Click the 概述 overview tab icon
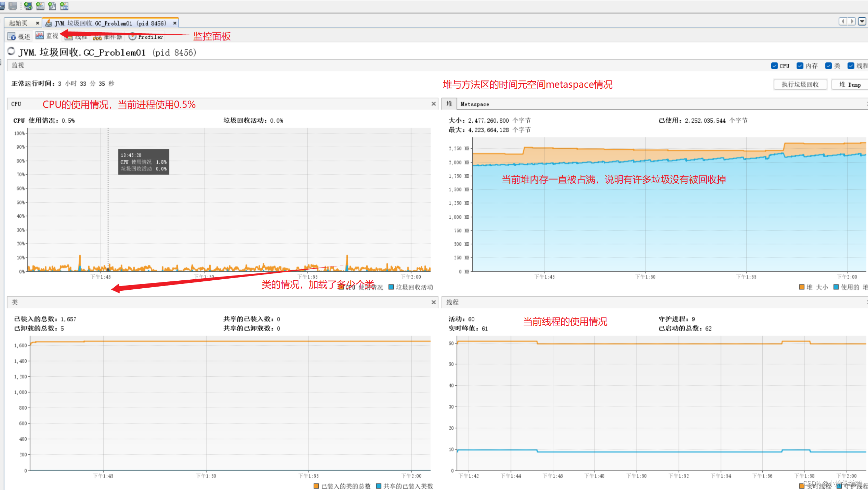This screenshot has width=868, height=490. click(11, 36)
